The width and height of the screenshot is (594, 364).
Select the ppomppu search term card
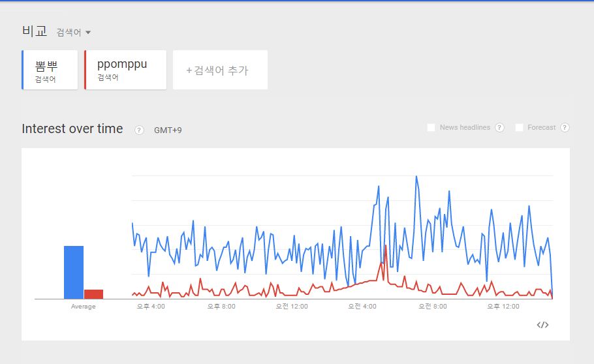[125, 70]
